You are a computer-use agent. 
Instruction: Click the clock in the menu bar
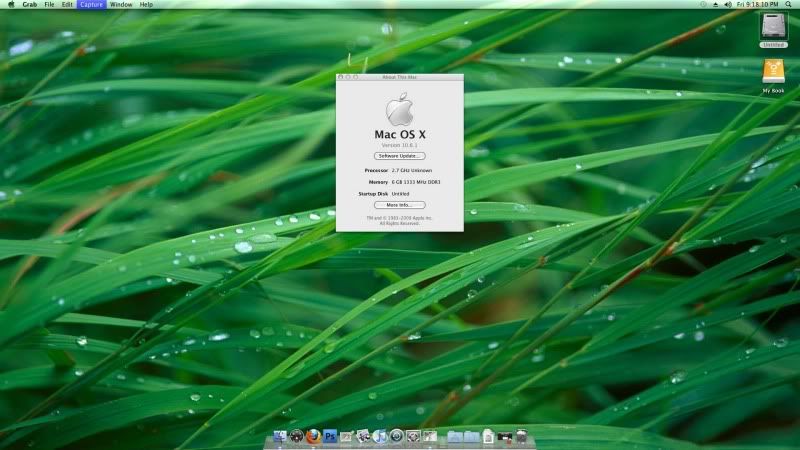tap(758, 4)
